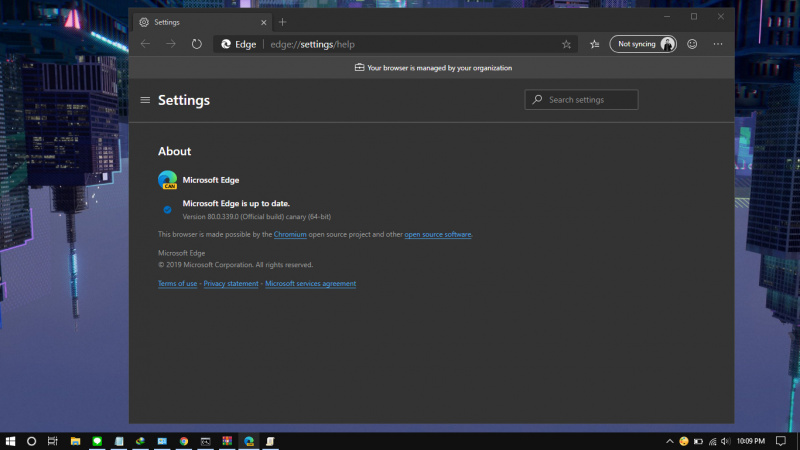
Task: Show hidden tray icons chevron
Action: [669, 441]
